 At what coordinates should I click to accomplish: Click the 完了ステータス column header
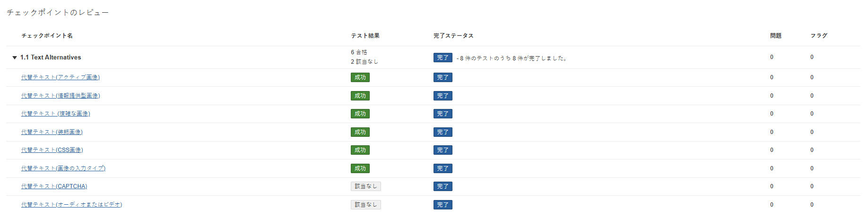(x=453, y=36)
